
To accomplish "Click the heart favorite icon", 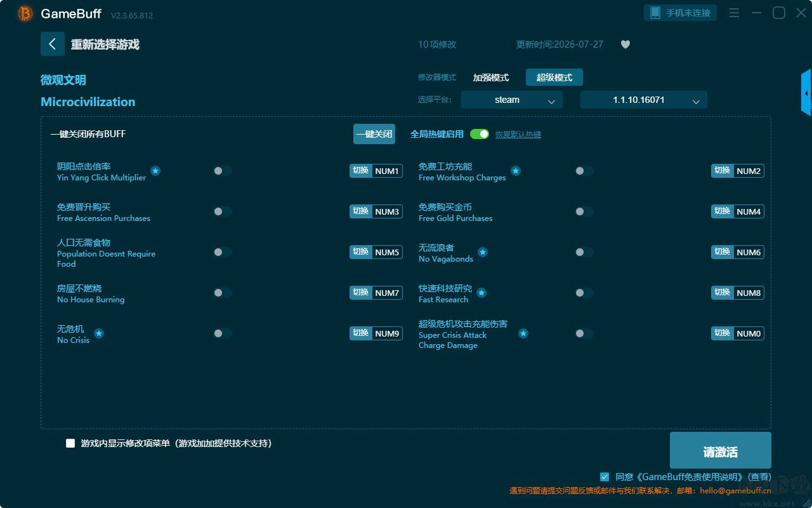I will 625,44.
